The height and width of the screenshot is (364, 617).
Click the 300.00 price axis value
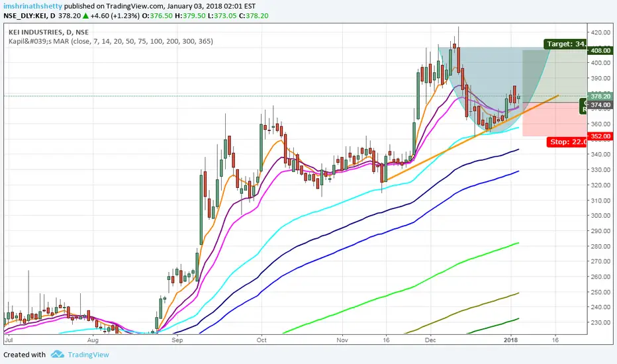[x=600, y=216]
